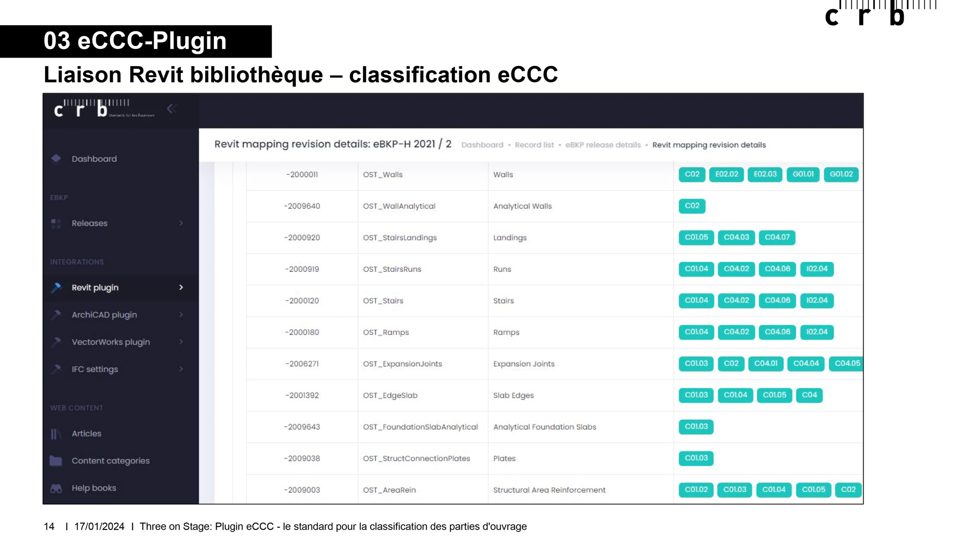Click the crb logo in sidebar header
The width and height of the screenshot is (980, 551).
(x=103, y=109)
